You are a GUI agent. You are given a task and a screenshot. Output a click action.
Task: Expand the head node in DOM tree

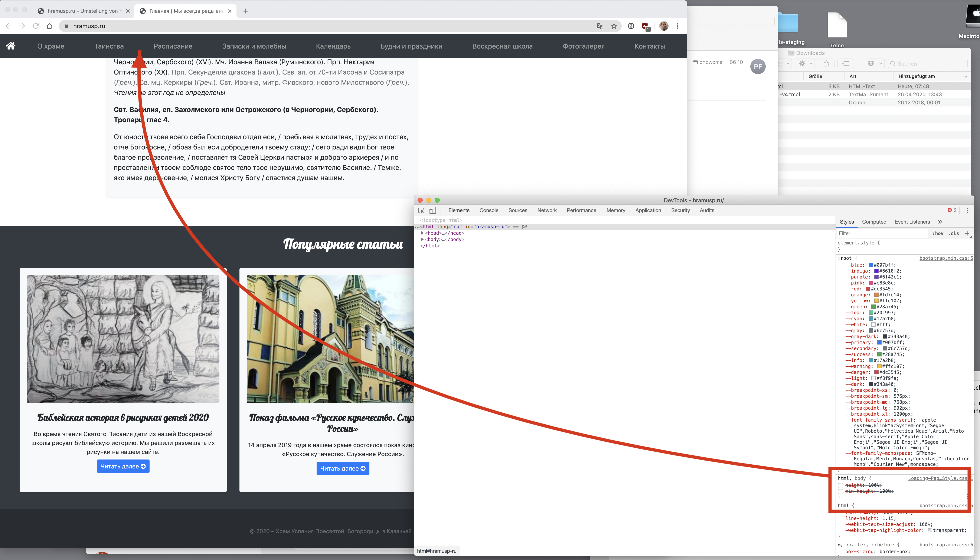(422, 233)
